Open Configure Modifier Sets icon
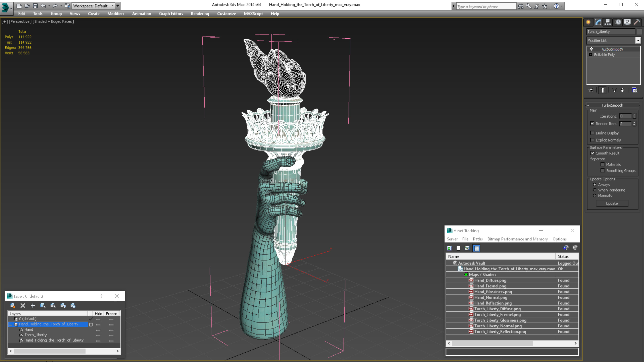Screen dimensions: 644x362 click(635, 90)
